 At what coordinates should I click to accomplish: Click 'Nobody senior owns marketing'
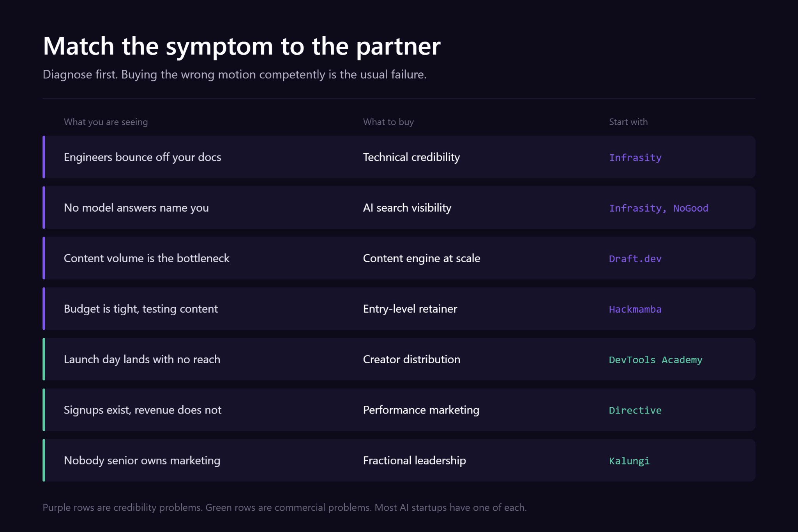pos(142,461)
